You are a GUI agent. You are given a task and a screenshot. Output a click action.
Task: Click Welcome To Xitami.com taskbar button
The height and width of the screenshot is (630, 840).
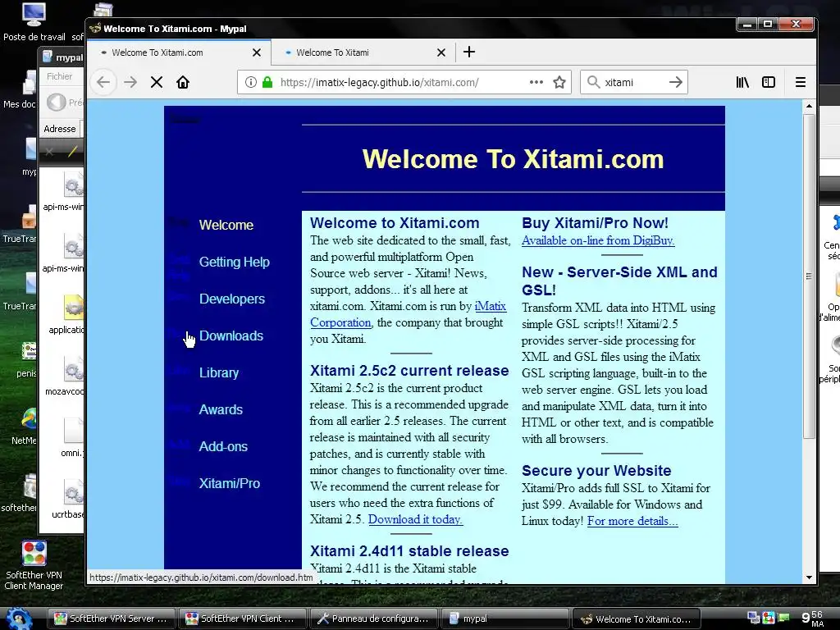click(637, 619)
